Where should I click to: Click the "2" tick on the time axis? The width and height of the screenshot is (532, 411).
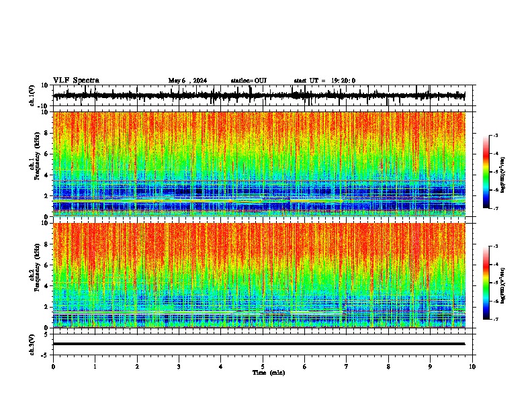tap(137, 367)
